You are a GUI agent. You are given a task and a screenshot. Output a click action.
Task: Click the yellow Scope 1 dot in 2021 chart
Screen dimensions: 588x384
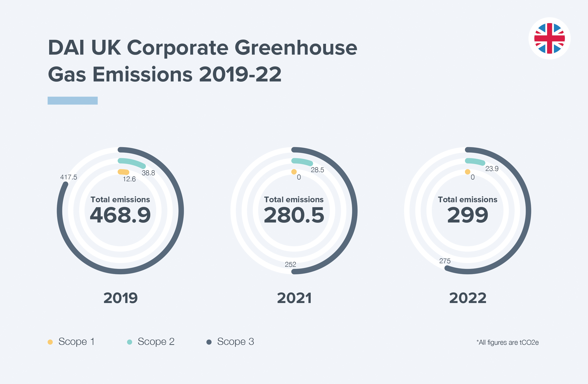click(x=294, y=172)
